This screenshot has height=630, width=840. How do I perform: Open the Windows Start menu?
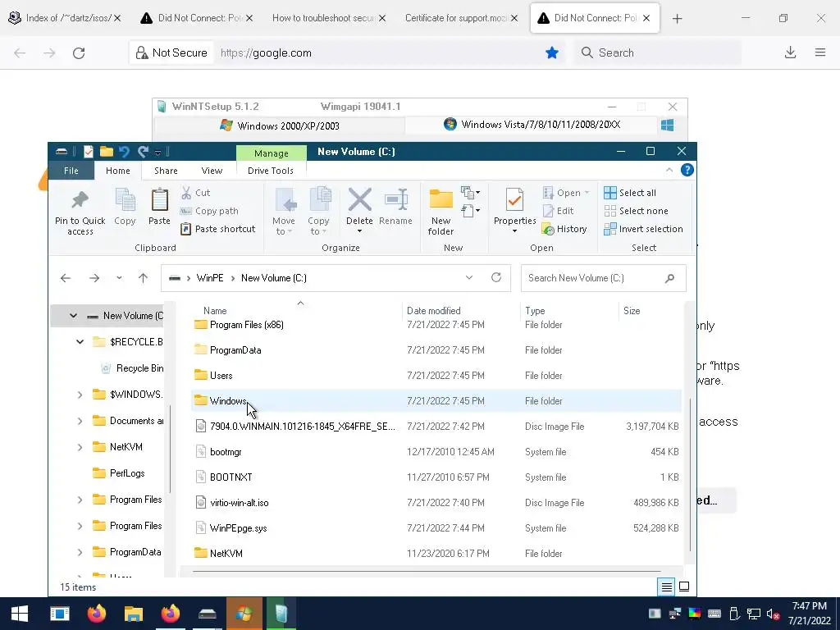[x=20, y=614]
